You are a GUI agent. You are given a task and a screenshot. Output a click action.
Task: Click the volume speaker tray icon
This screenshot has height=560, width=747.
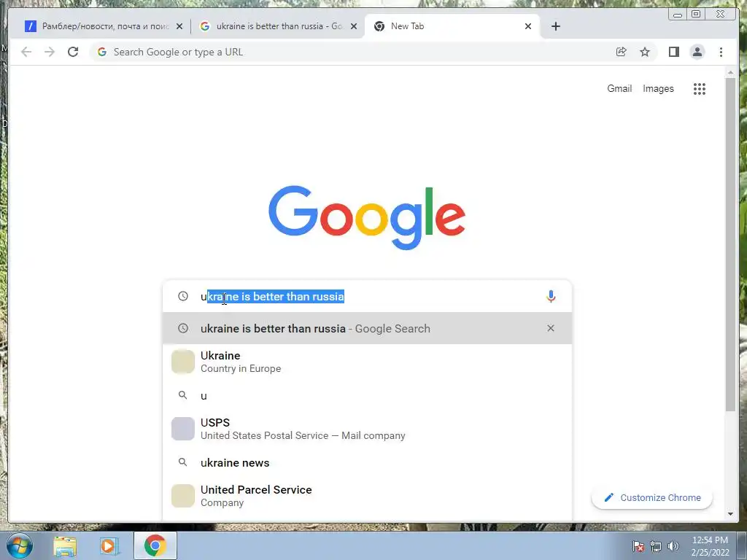(673, 546)
